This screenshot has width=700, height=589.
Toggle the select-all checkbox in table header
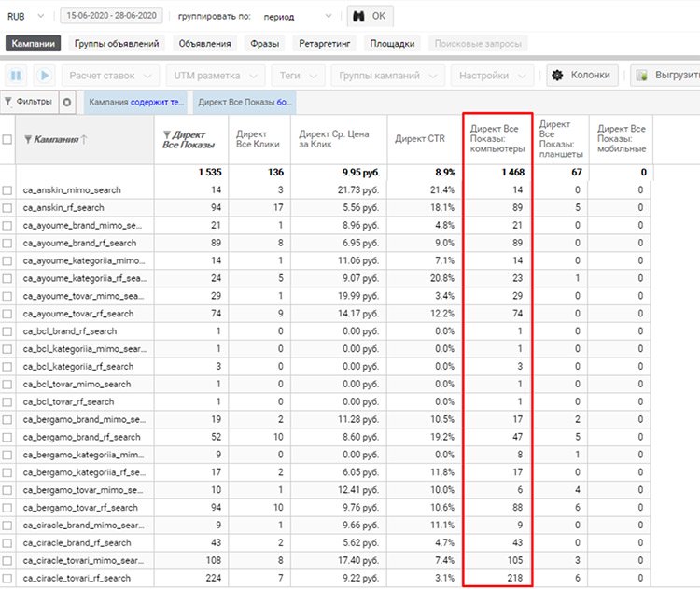click(x=7, y=139)
